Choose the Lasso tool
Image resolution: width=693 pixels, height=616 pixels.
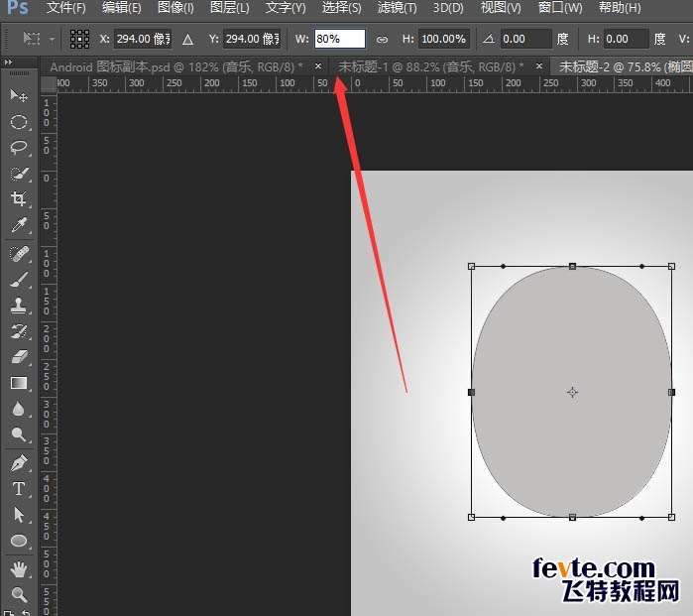click(x=18, y=148)
